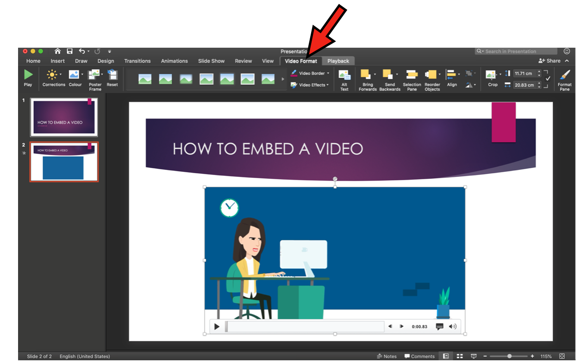Click the zoom slider in status bar
Viewport: 588px width, 364px height.
pos(509,356)
